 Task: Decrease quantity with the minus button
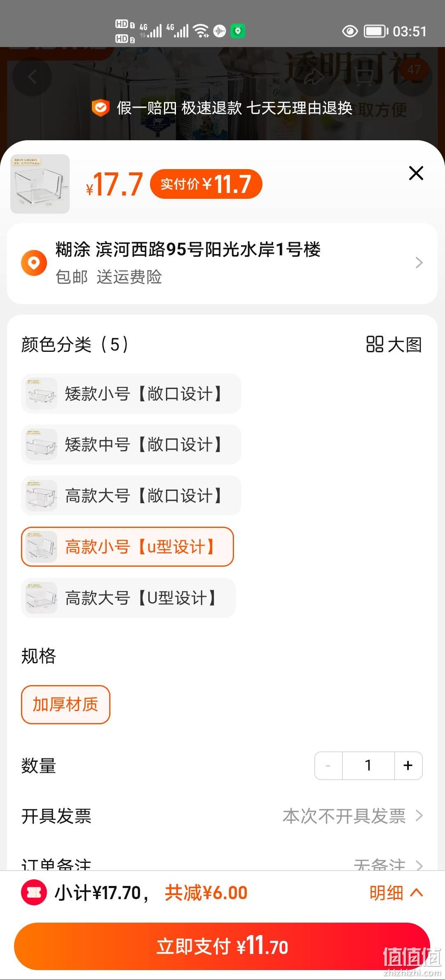click(x=328, y=766)
